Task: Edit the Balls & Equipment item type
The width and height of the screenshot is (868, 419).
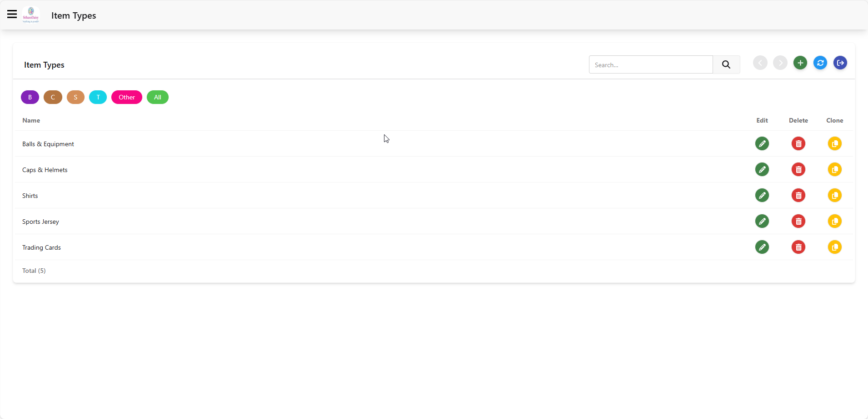Action: coord(762,144)
